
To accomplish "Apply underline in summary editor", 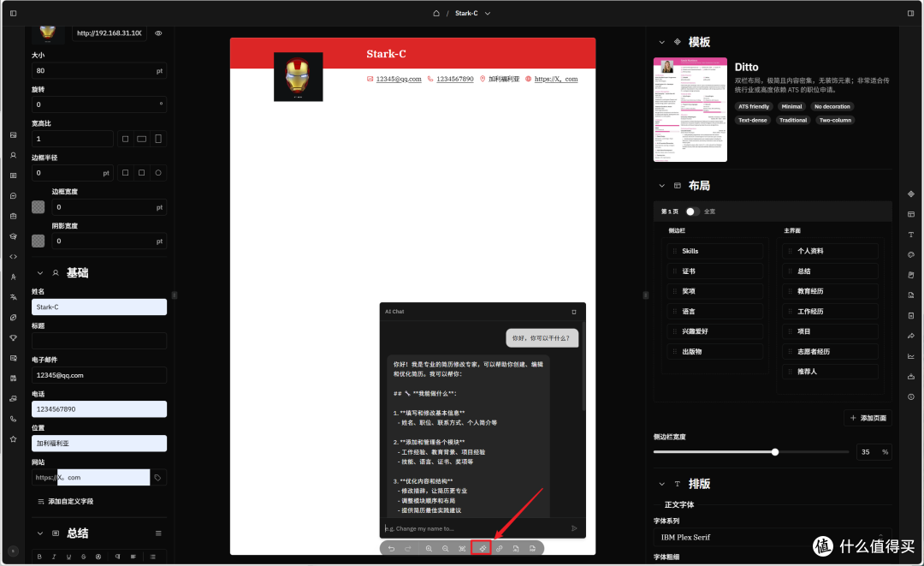I will (69, 557).
